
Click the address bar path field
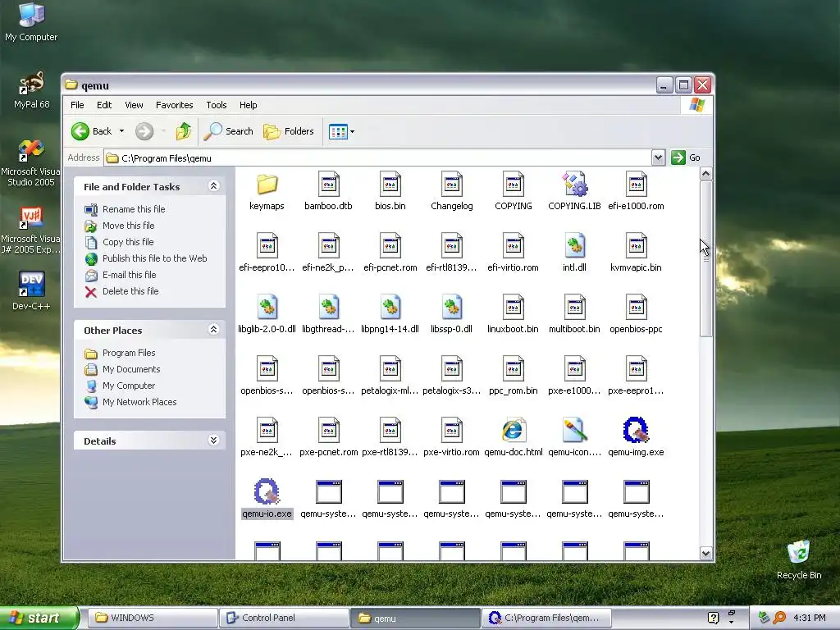(377, 157)
